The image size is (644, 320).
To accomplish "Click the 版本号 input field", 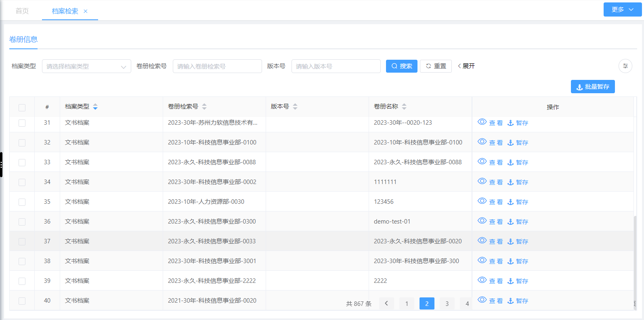I will 336,66.
